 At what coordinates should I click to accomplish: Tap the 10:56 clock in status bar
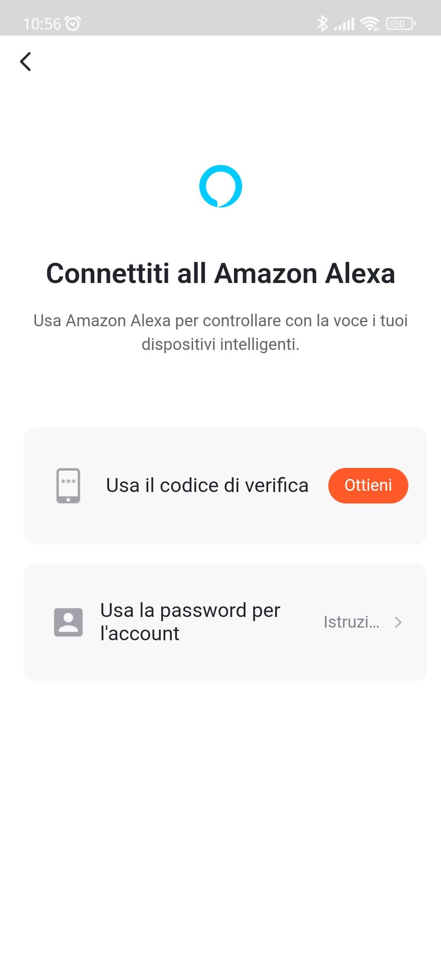(42, 24)
